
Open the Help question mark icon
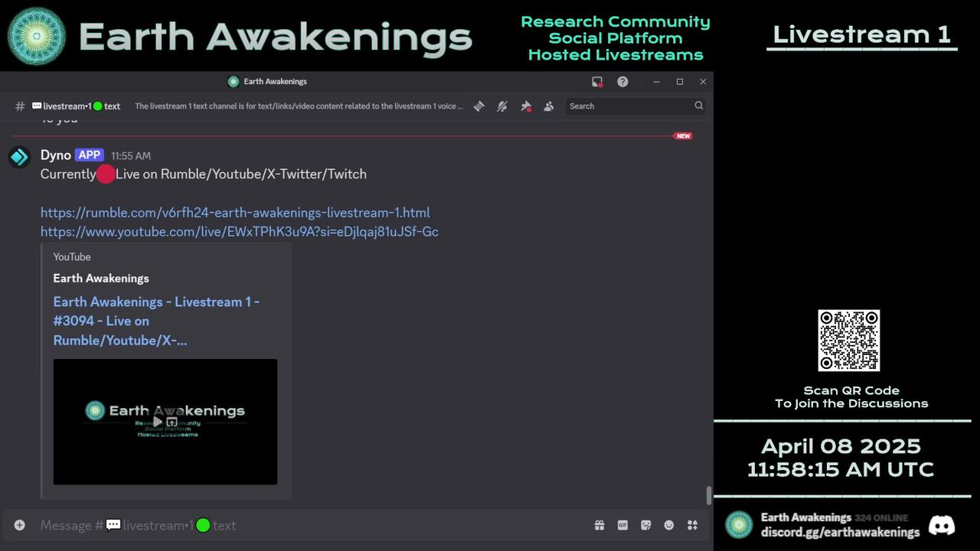tap(622, 82)
